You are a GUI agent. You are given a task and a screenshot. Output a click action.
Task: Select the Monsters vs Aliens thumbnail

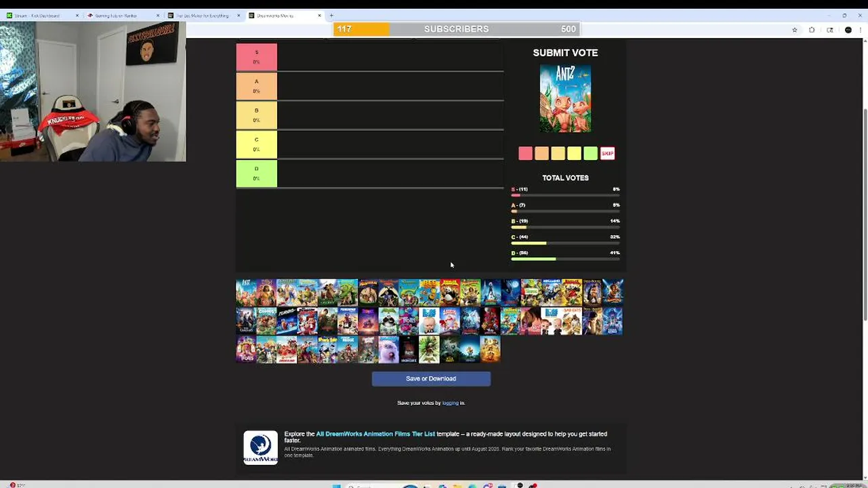click(490, 293)
